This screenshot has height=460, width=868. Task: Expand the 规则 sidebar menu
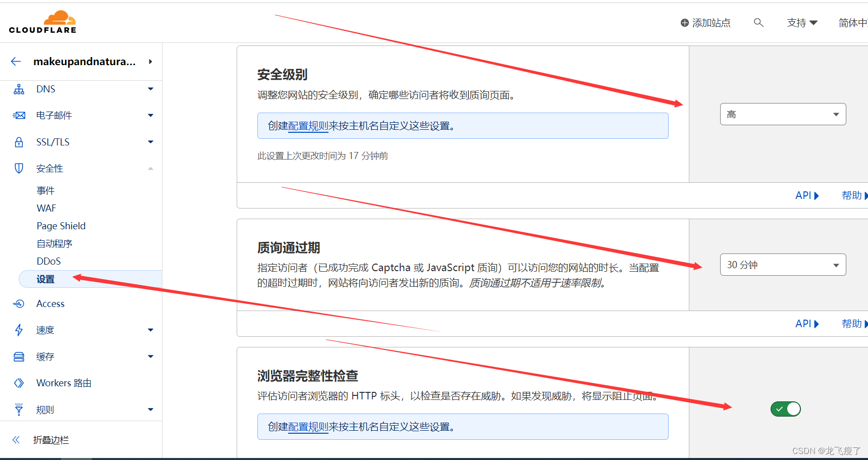point(150,410)
